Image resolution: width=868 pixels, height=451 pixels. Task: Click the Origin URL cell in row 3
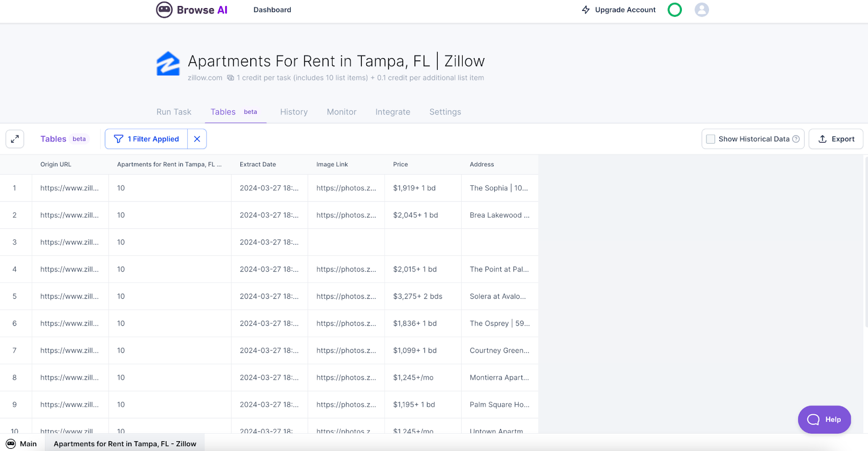71,242
